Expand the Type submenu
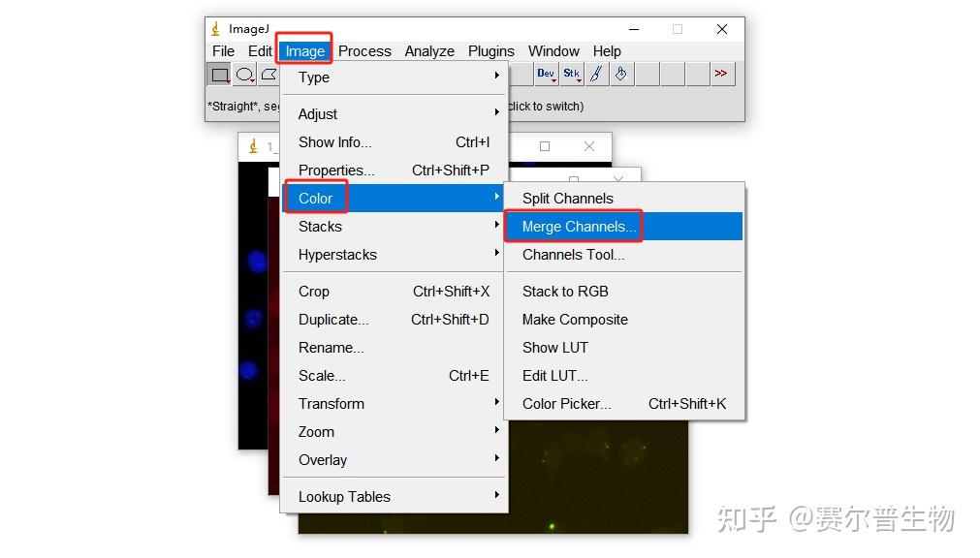 coord(313,77)
